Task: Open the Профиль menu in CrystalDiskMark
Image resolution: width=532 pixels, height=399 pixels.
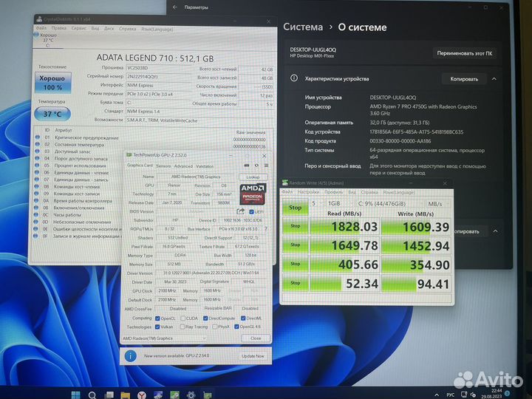Action: 333,192
